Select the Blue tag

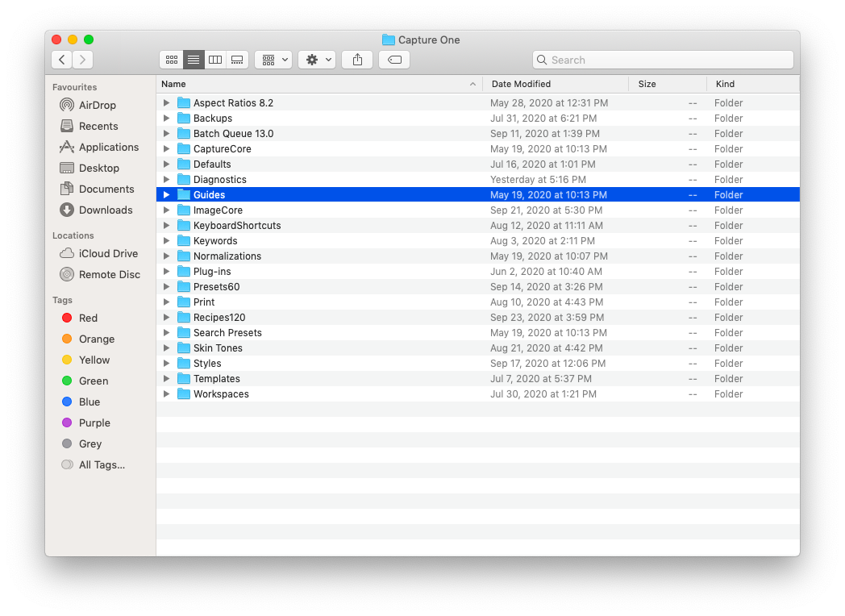click(x=81, y=402)
